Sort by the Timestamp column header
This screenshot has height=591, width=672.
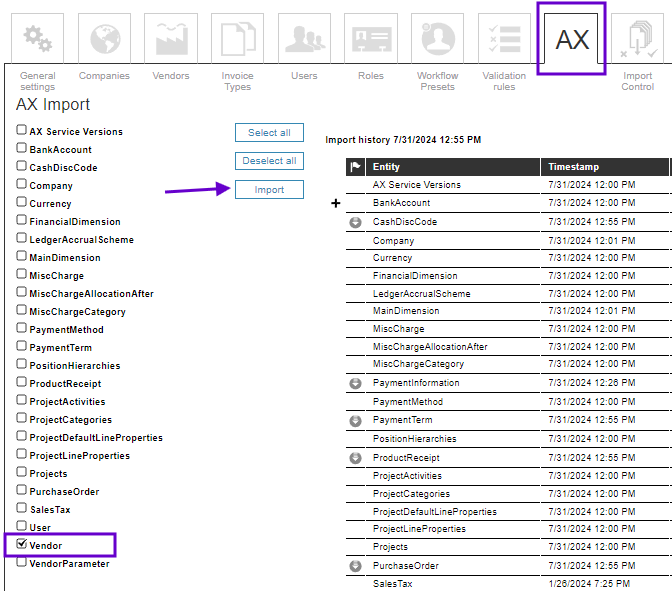pos(604,167)
